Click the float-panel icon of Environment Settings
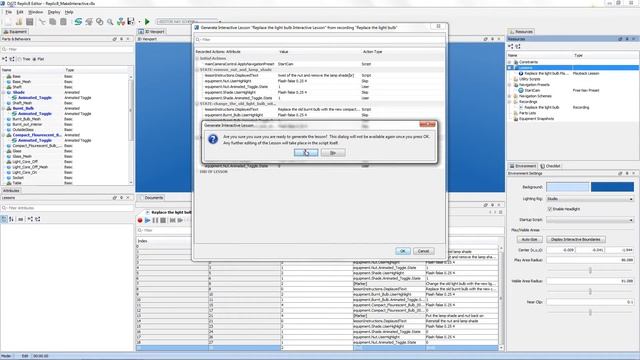 620,173
